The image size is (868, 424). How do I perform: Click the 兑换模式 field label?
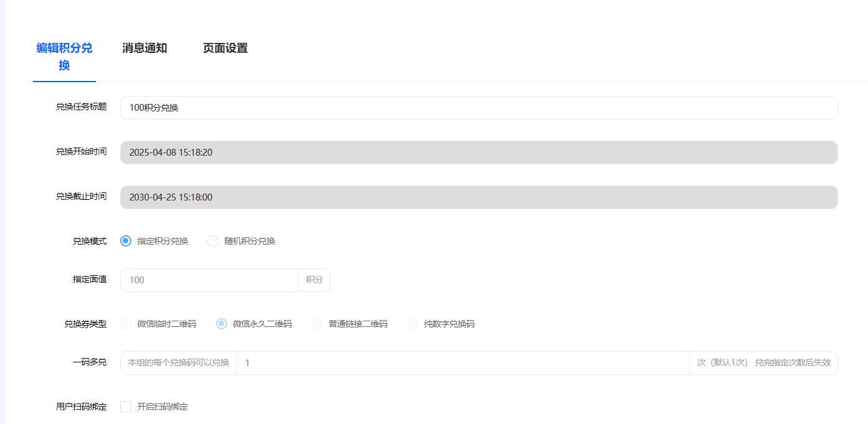pos(90,241)
